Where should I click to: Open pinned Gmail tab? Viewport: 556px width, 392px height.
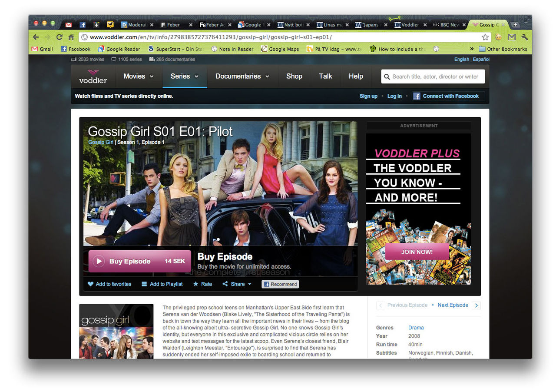[69, 25]
